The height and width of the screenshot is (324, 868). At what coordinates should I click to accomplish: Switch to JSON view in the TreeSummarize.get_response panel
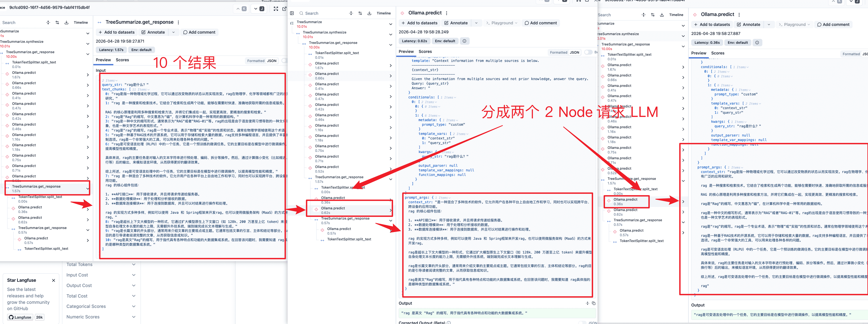(x=272, y=61)
